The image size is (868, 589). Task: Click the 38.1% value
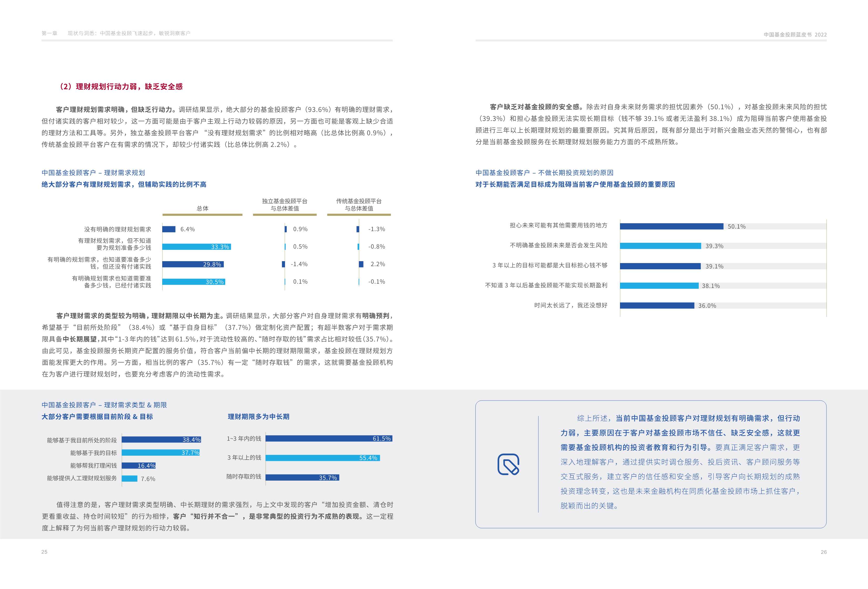click(x=711, y=286)
